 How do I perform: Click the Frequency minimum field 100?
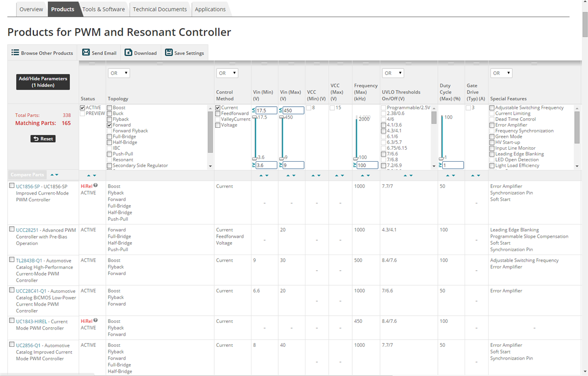(367, 165)
